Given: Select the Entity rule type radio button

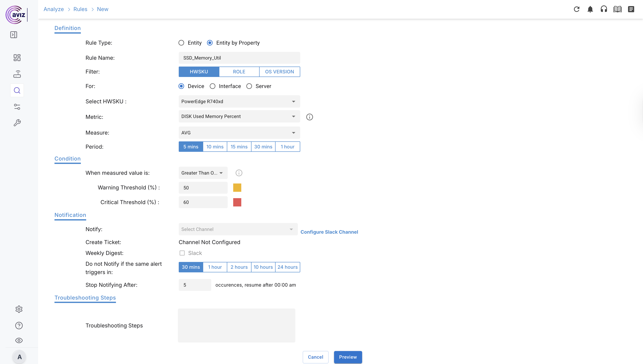Looking at the screenshot, I should click(181, 43).
